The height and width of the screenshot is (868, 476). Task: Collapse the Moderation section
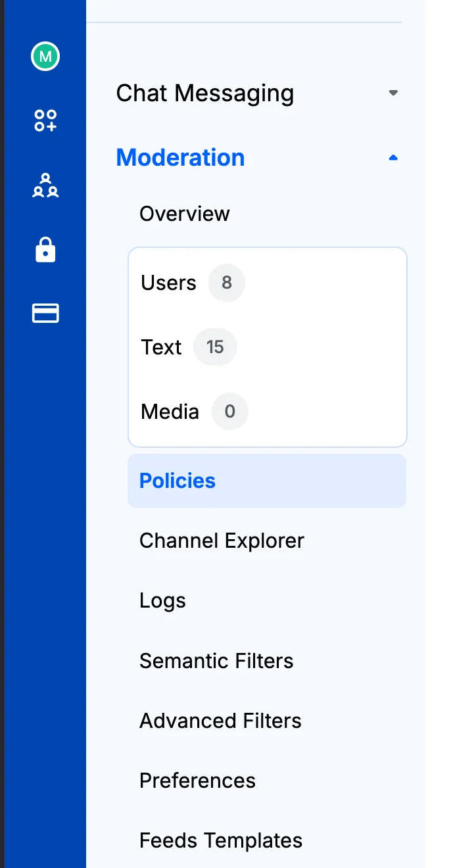[x=393, y=157]
